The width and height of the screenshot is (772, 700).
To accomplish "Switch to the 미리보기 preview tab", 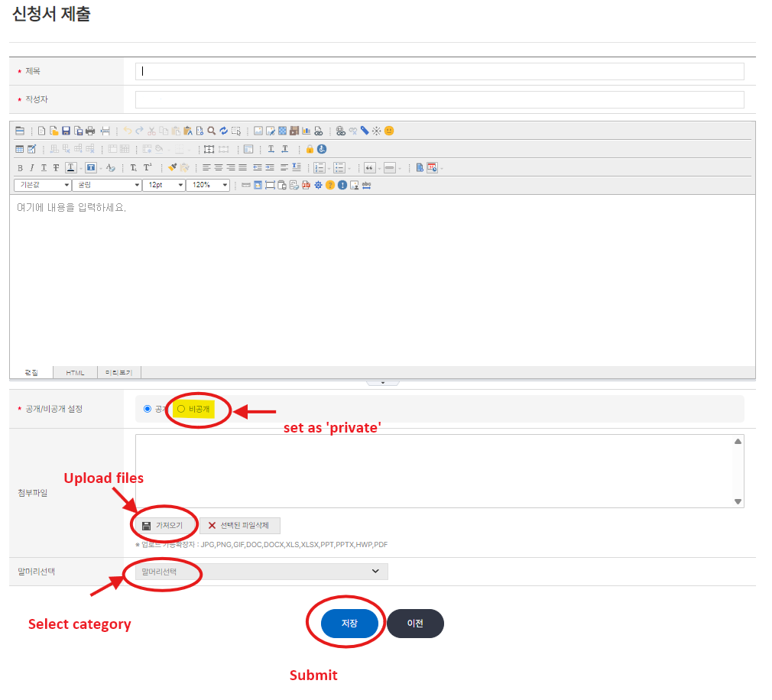I will click(118, 372).
